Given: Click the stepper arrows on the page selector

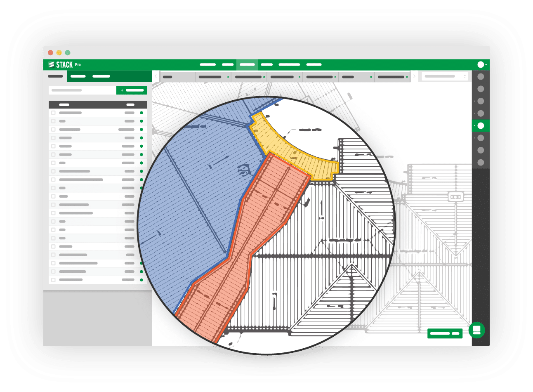Looking at the screenshot, I should (465, 76).
